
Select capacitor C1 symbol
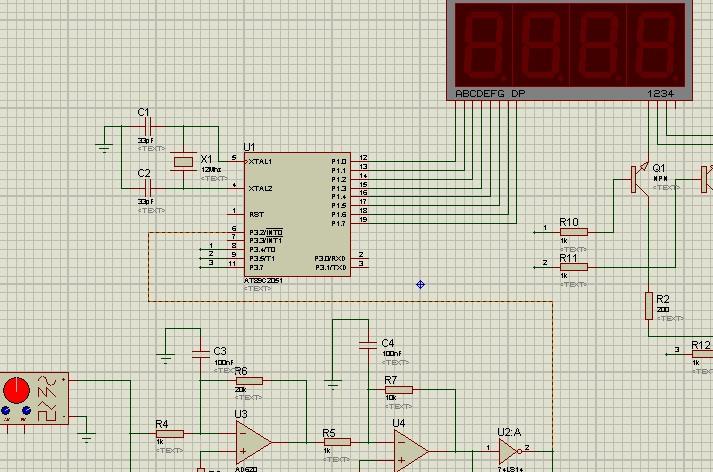148,126
